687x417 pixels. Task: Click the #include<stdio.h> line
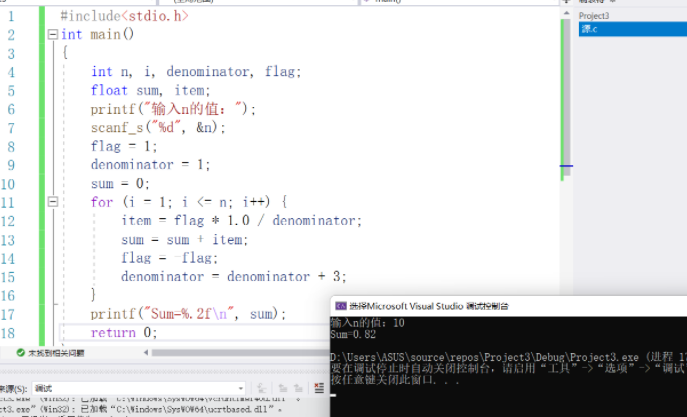[124, 16]
